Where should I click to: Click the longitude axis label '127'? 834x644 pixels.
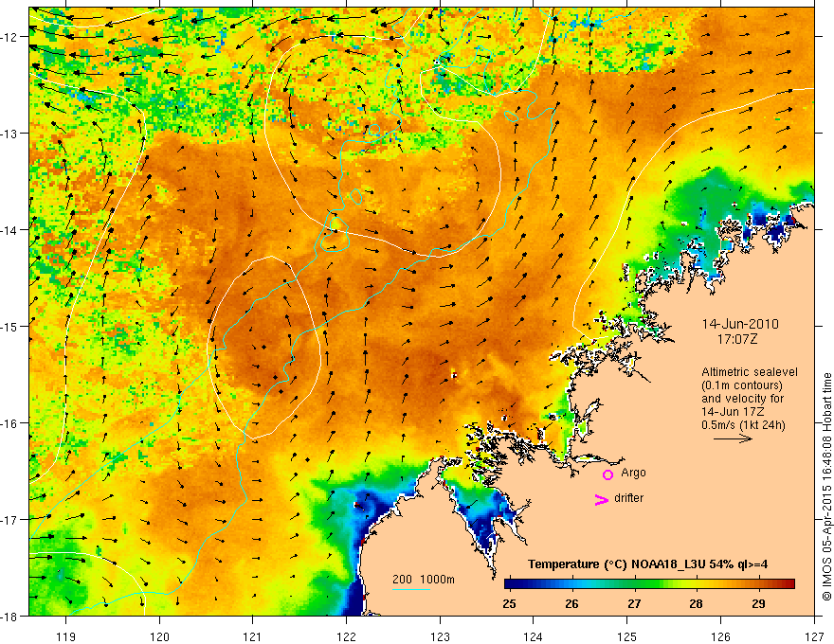(x=814, y=636)
